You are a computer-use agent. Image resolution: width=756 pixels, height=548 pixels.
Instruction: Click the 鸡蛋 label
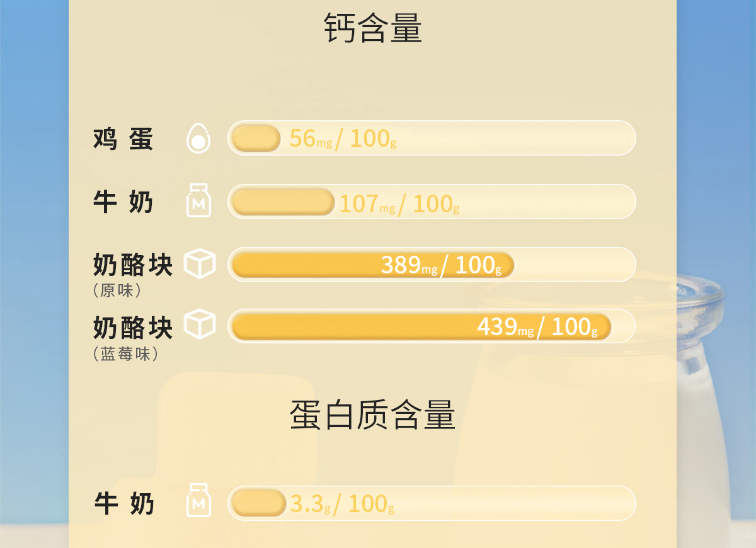(x=123, y=139)
